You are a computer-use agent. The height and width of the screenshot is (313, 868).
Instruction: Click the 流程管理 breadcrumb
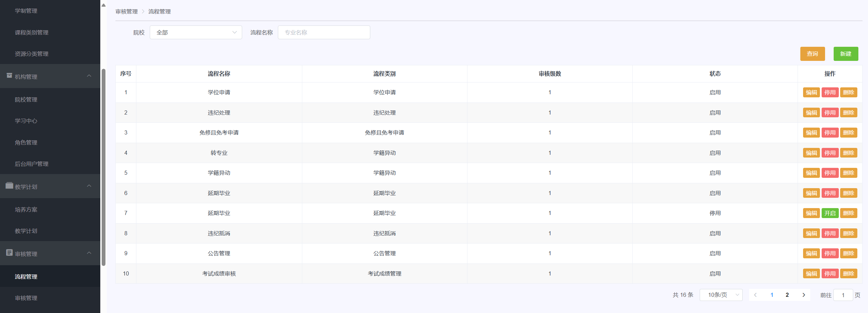tap(159, 11)
